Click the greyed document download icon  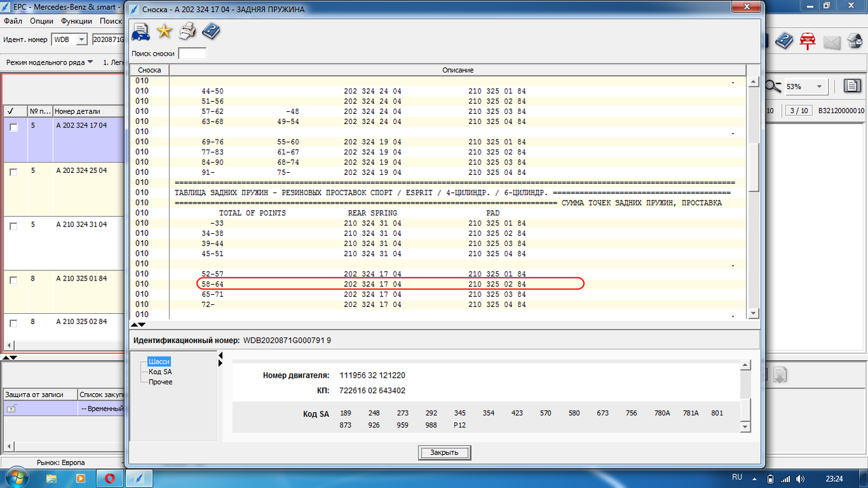tap(780, 374)
